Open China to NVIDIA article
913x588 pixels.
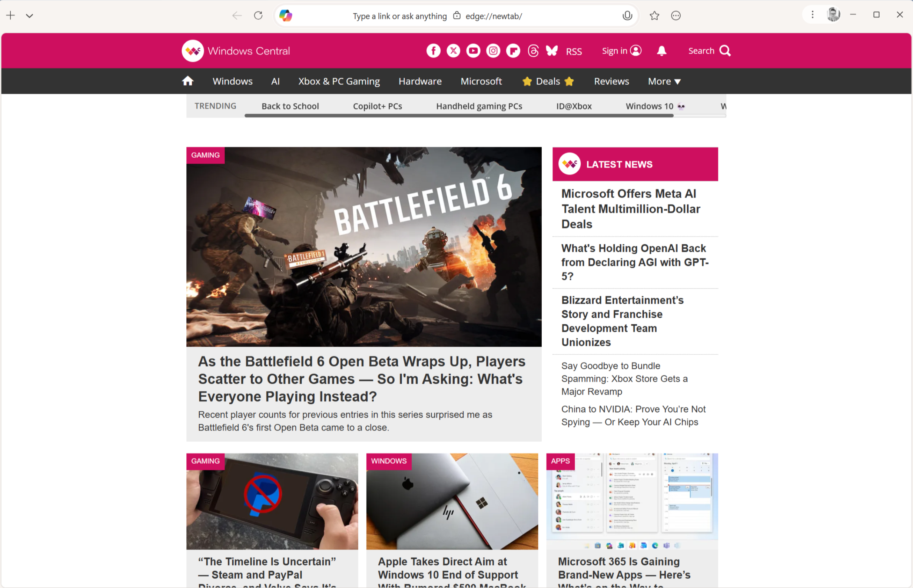click(x=633, y=415)
